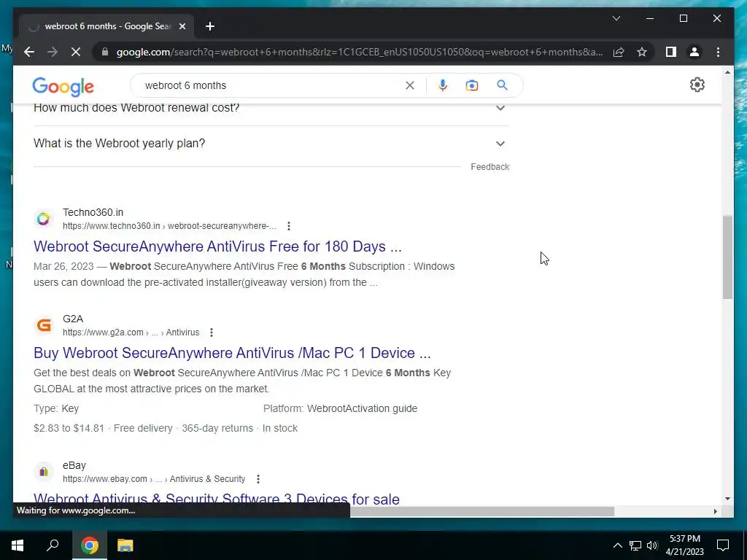
Task: Open eBay result options three-dot menu
Action: pos(258,479)
